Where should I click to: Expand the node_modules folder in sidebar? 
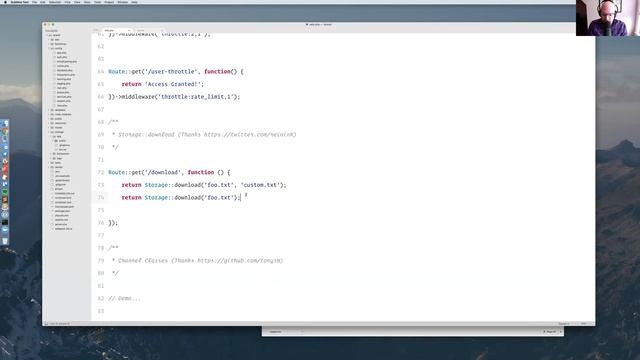[49, 114]
